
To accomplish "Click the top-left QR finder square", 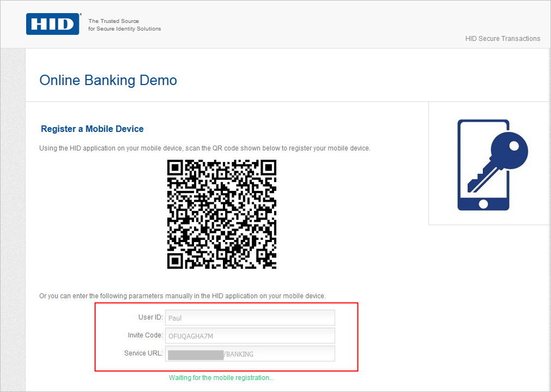I will 175,167.
